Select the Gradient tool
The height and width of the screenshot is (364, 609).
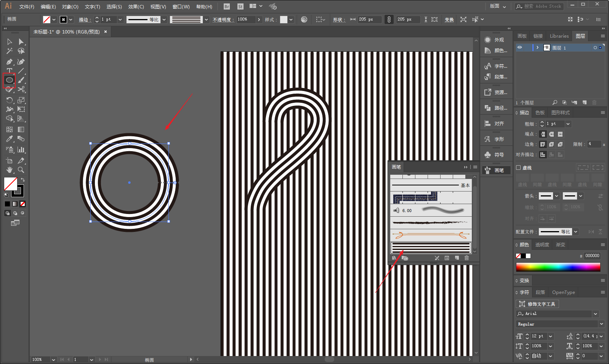21,129
